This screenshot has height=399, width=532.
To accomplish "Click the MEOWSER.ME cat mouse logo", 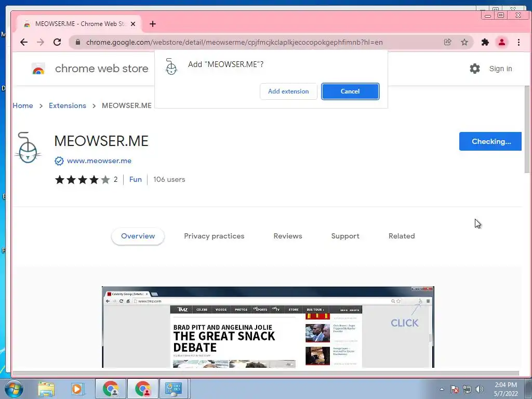I will coord(28,148).
